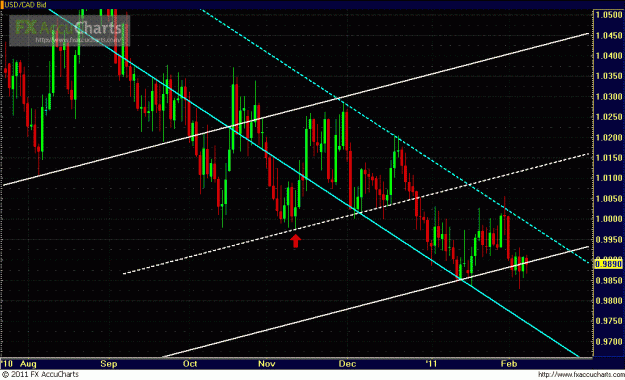Image resolution: width=625 pixels, height=380 pixels.
Task: Click the Nov label on time axis
Action: [x=267, y=364]
